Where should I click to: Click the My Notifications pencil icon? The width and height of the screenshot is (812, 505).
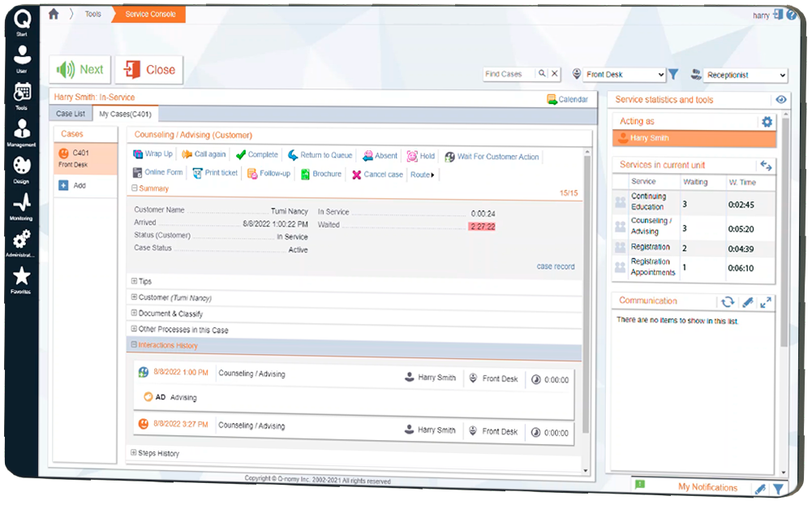point(760,489)
